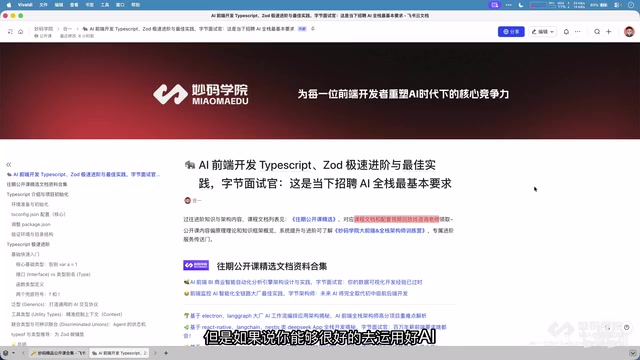This screenshot has width=640, height=360.
Task: Select outline item 联合类型与可辨识联合
Action: coord(78,324)
